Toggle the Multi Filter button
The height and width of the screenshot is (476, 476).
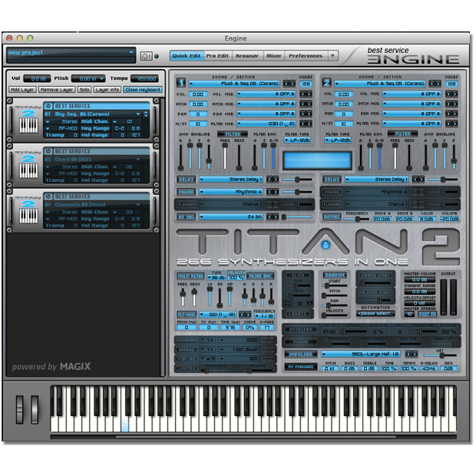point(190,276)
